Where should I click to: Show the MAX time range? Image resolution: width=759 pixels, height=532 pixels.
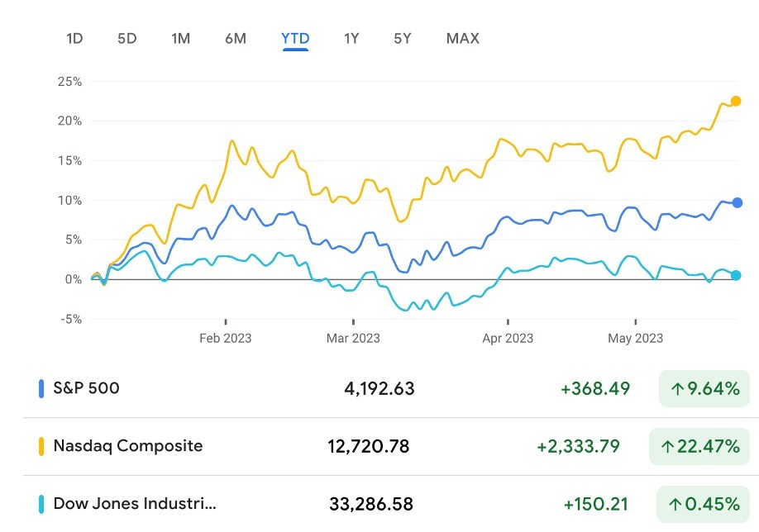[463, 38]
